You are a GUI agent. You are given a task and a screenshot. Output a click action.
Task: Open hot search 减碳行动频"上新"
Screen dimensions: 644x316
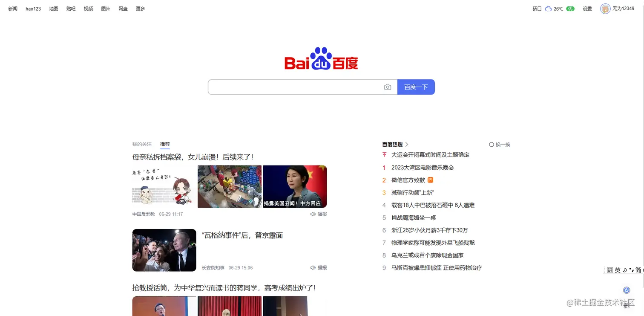tap(412, 193)
